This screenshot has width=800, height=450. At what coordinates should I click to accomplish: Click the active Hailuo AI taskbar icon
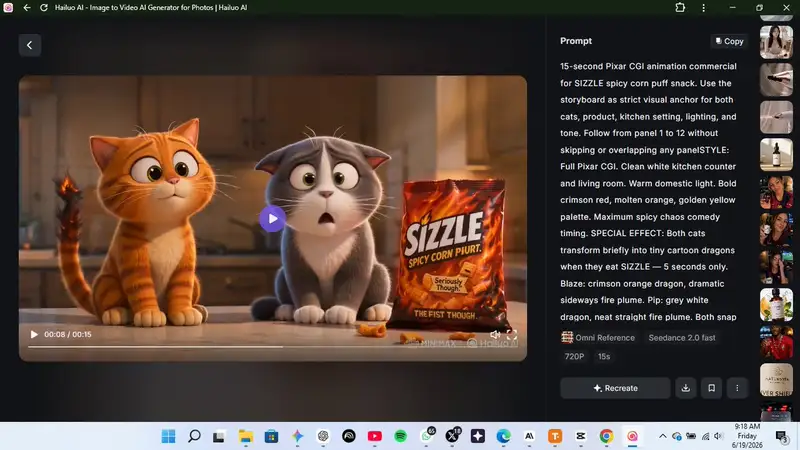[633, 436]
